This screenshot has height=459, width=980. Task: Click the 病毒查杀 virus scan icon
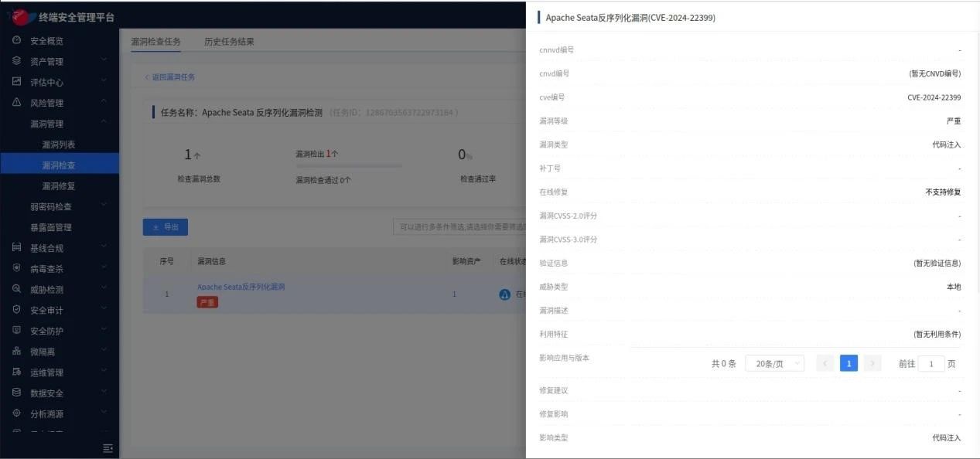click(17, 268)
